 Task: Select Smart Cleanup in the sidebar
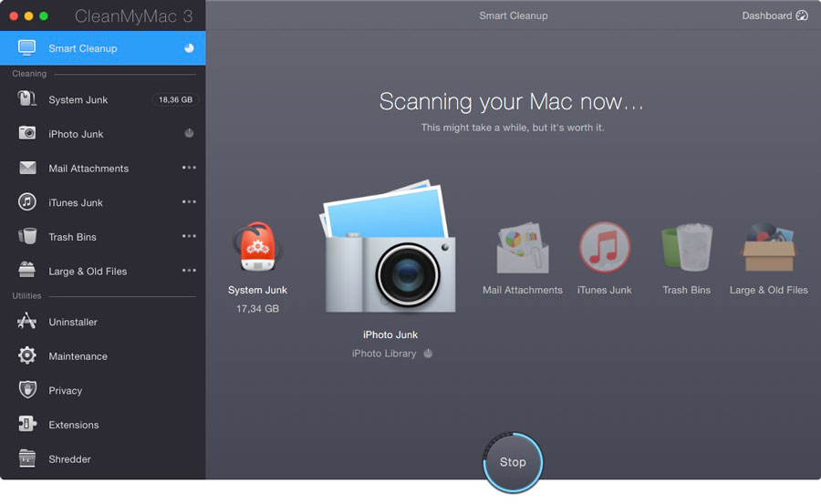(102, 48)
